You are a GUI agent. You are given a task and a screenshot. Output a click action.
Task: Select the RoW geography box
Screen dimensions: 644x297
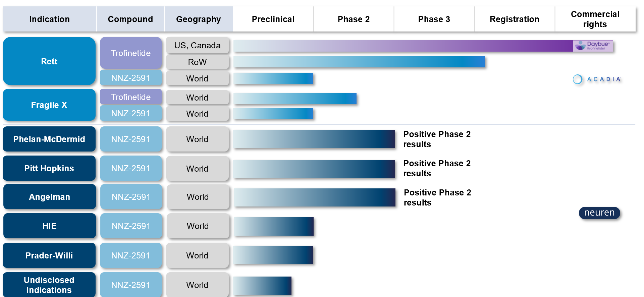tap(198, 62)
